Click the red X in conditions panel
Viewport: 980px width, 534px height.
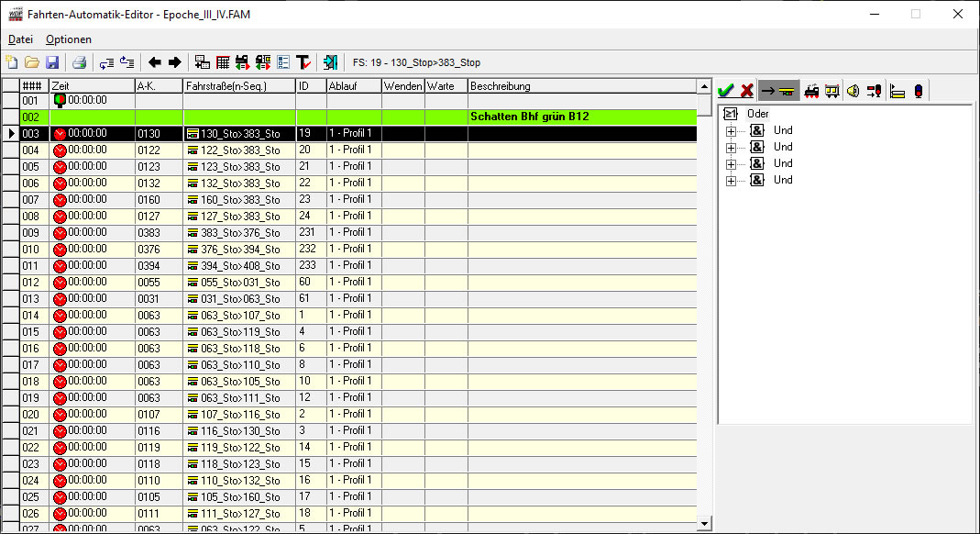747,91
